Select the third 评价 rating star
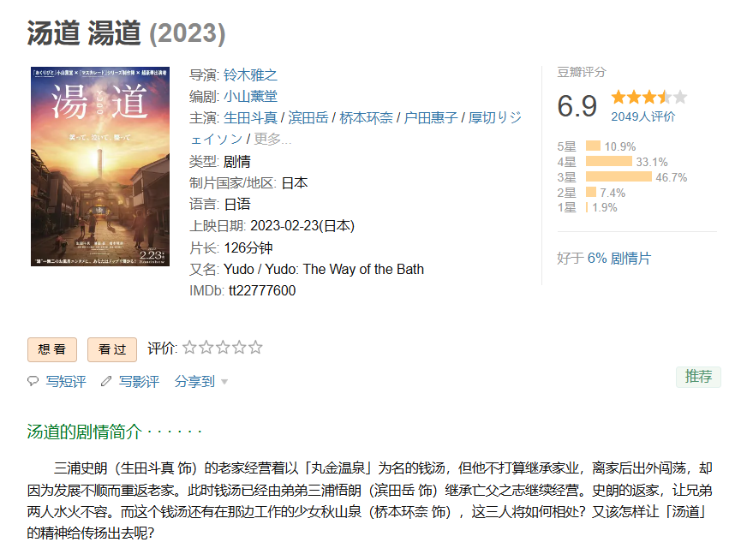 (x=222, y=348)
